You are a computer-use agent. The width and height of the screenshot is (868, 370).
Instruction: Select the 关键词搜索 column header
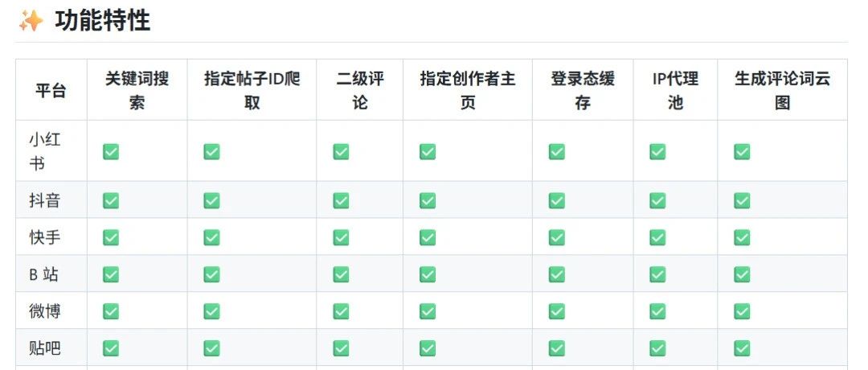[137, 90]
